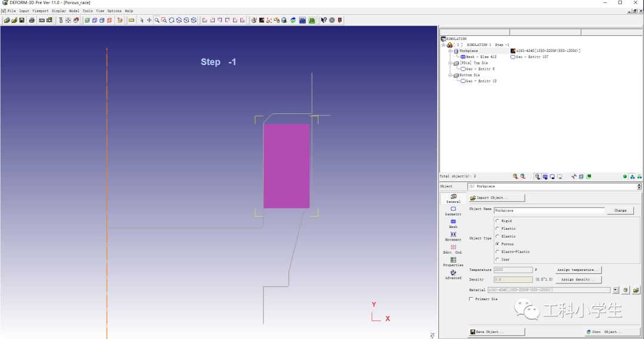Select the zoom window tool

tap(165, 20)
